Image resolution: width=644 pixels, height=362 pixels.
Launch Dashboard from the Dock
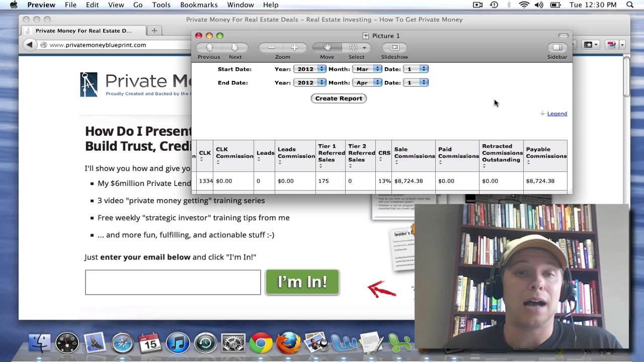point(67,343)
